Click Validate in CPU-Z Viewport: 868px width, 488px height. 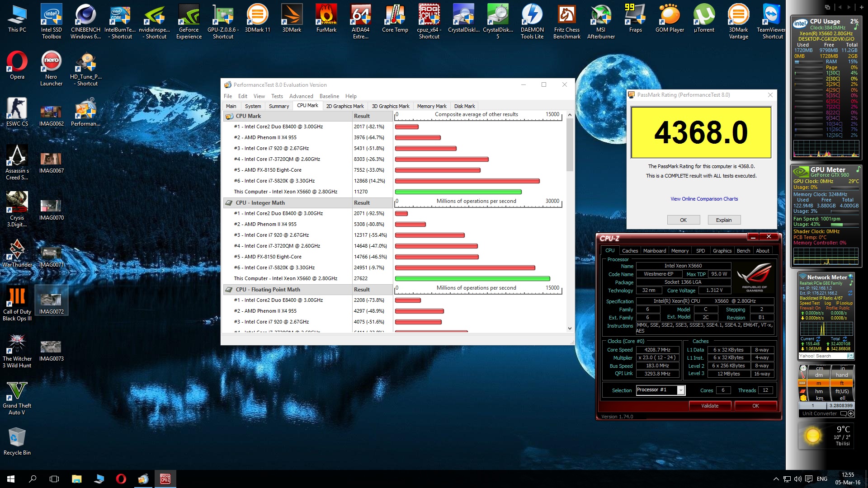[710, 405]
